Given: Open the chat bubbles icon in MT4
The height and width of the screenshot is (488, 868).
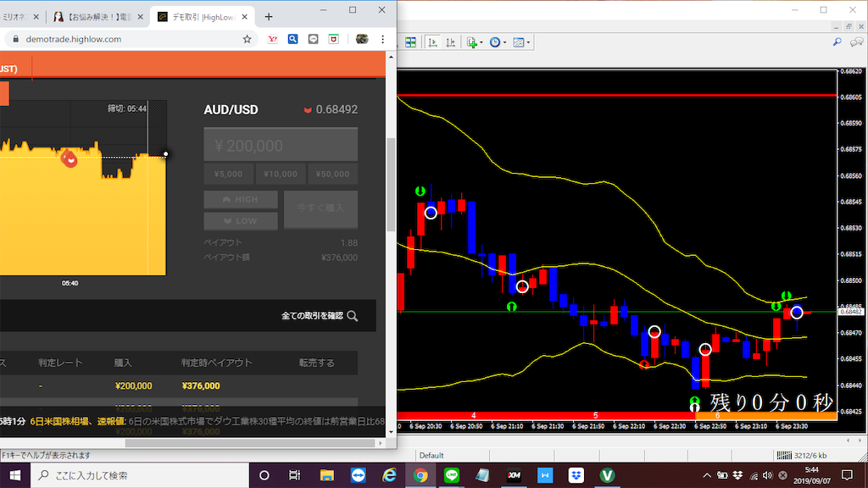Looking at the screenshot, I should [856, 42].
